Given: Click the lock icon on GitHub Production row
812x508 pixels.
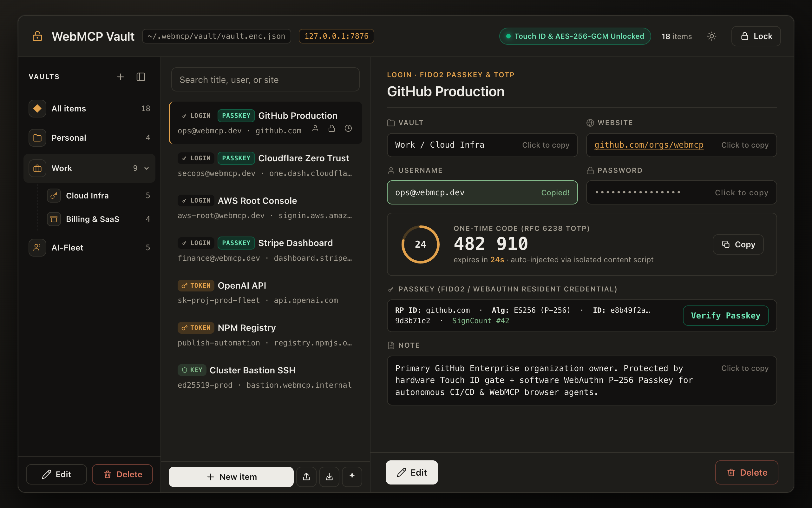Looking at the screenshot, I should (332, 128).
